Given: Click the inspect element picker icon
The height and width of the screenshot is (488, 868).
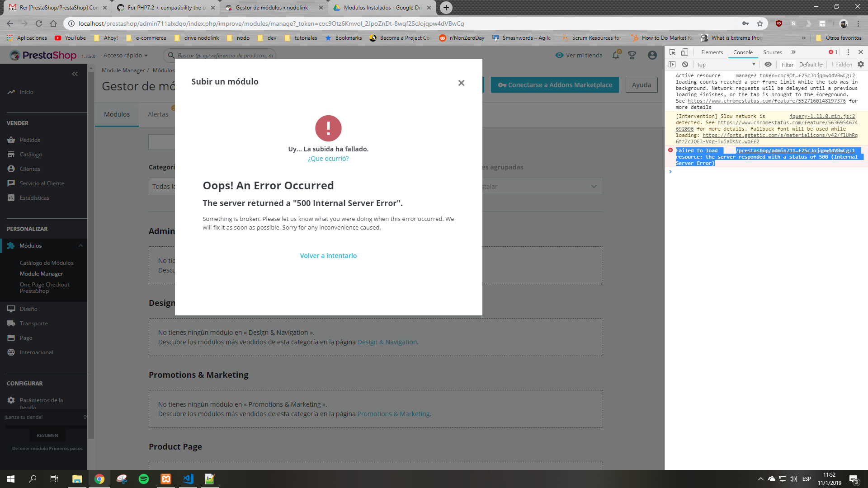Looking at the screenshot, I should [x=672, y=52].
